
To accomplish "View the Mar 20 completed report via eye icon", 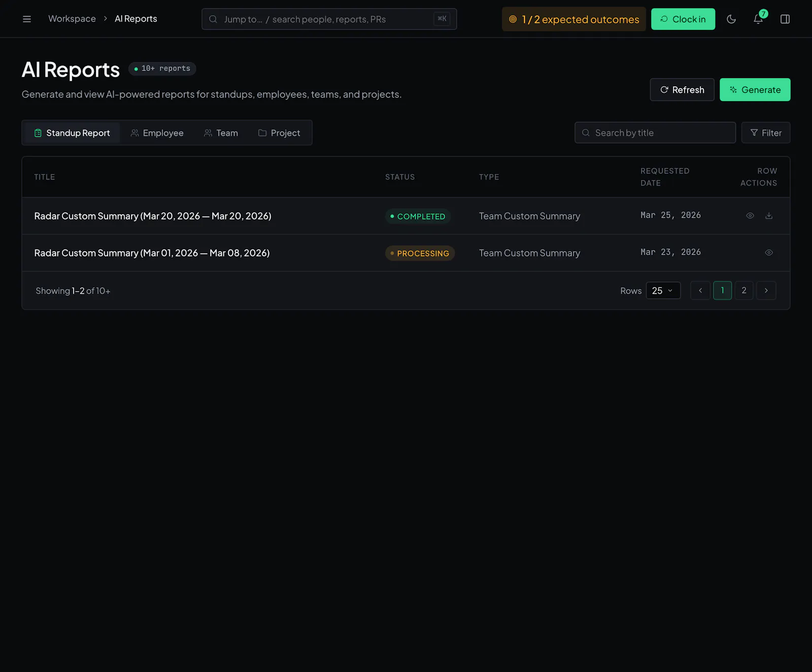I will (x=750, y=216).
